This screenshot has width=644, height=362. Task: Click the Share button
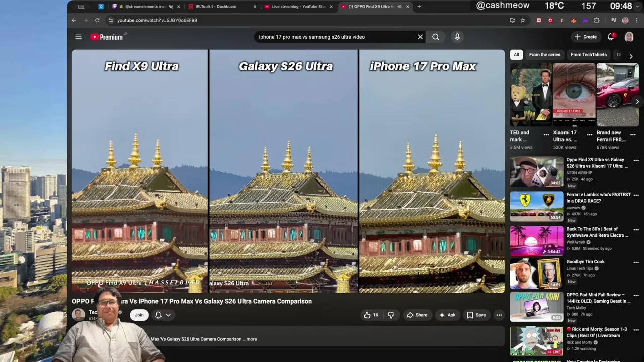(417, 315)
